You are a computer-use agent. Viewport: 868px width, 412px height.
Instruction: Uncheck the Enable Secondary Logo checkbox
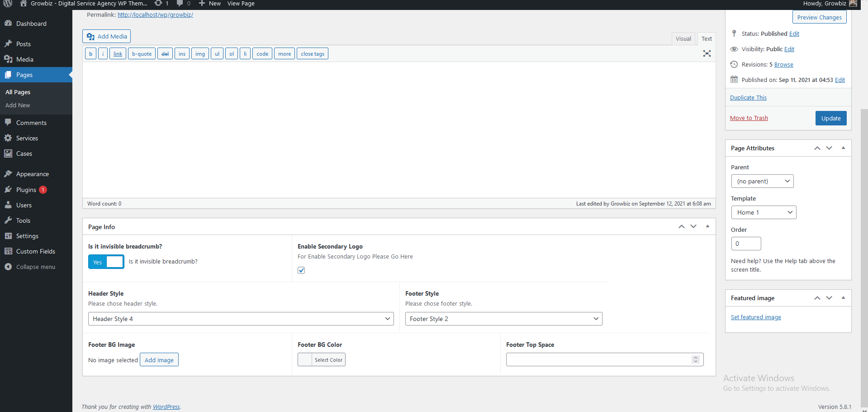click(x=301, y=270)
